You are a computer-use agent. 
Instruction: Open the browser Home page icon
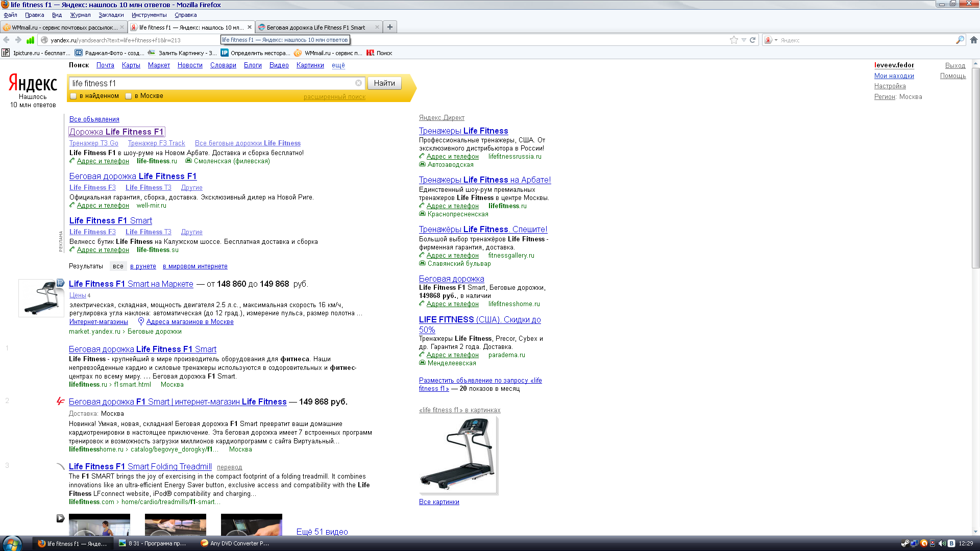(973, 40)
